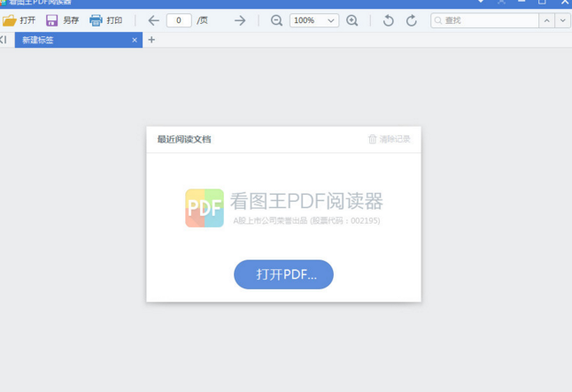Open the 100% zoom level dropdown
572x392 pixels.
coord(314,20)
